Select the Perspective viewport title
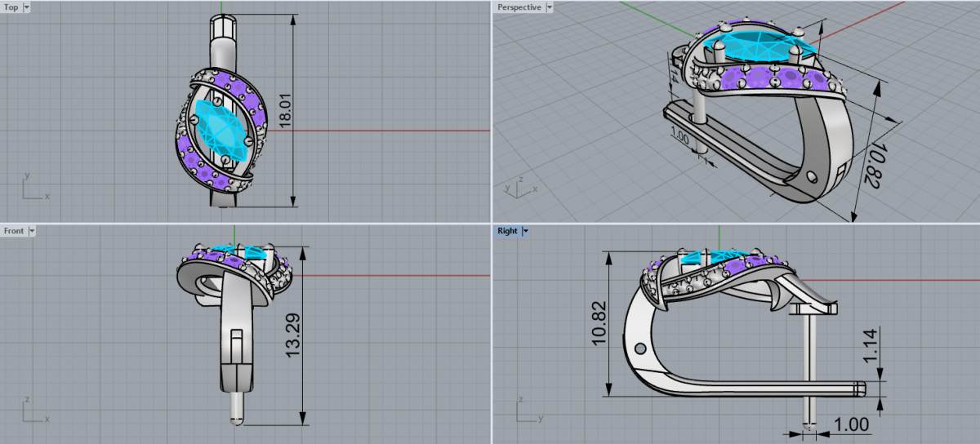 pyautogui.click(x=519, y=7)
